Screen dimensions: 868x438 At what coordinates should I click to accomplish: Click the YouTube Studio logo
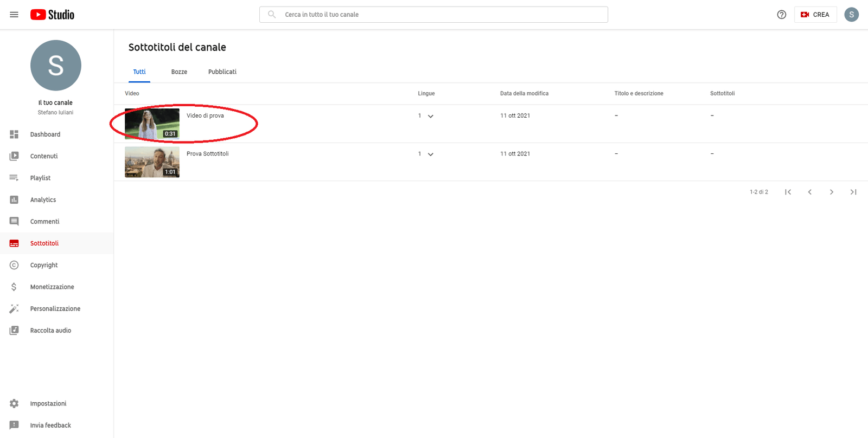52,15
